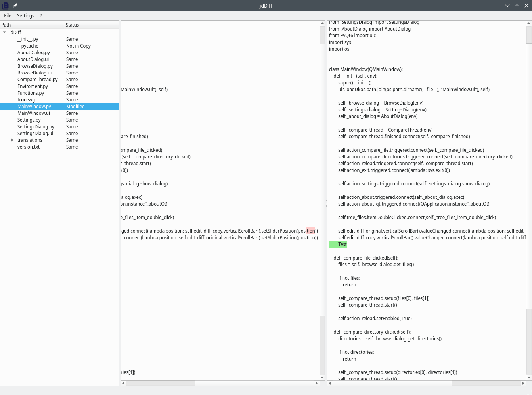Click 'def _compare_file_clicked(self):' line
This screenshot has width=532, height=395.
pos(366,258)
